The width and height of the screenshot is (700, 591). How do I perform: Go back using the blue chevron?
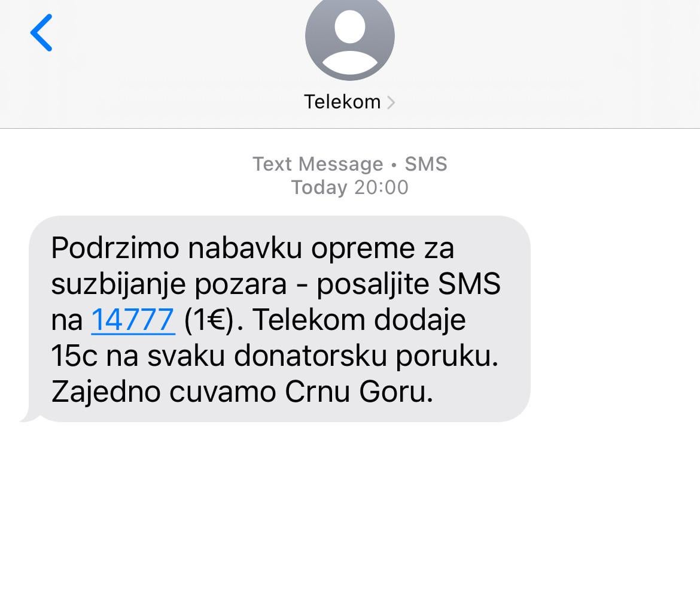41,32
